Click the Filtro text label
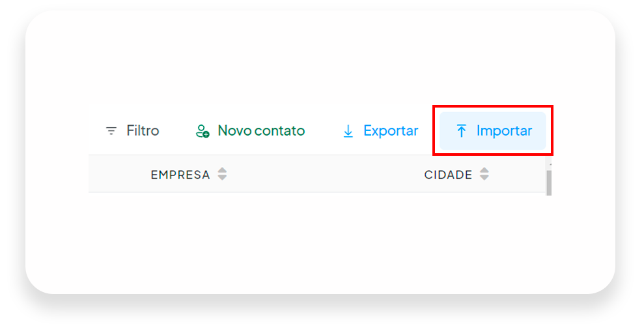The width and height of the screenshot is (644, 324). tap(143, 130)
